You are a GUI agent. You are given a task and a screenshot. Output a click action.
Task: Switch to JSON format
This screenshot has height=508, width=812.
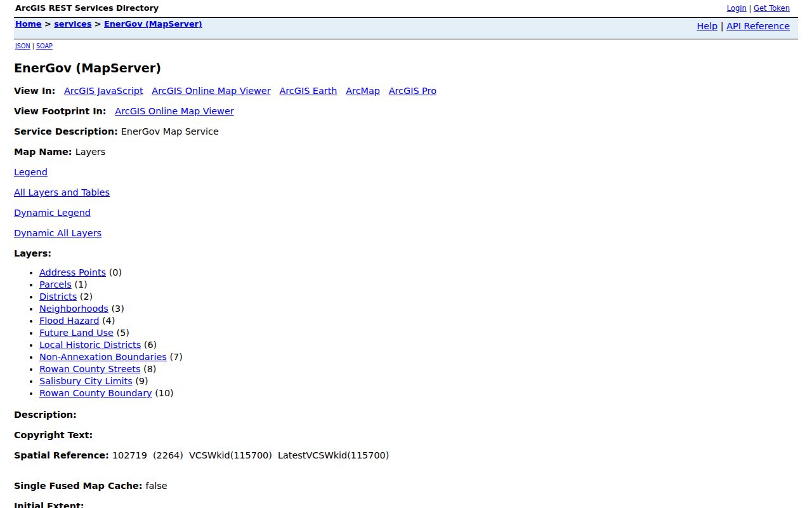[x=23, y=46]
